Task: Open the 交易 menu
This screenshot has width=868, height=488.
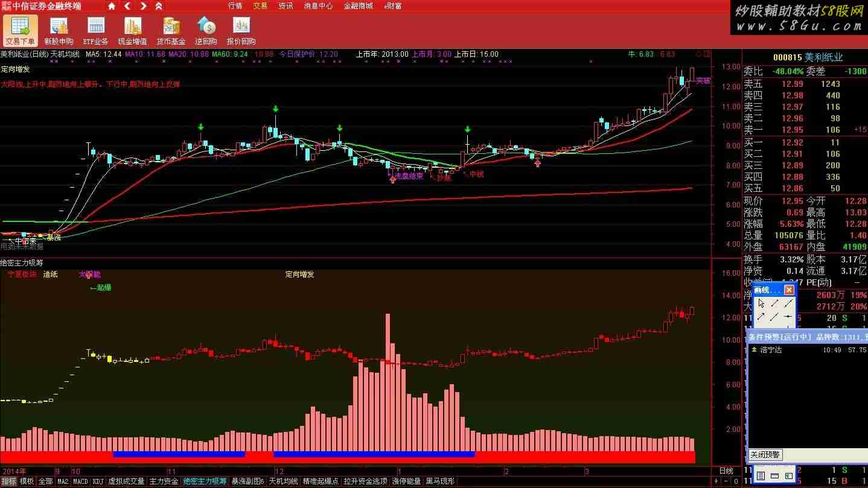Action: [x=260, y=6]
